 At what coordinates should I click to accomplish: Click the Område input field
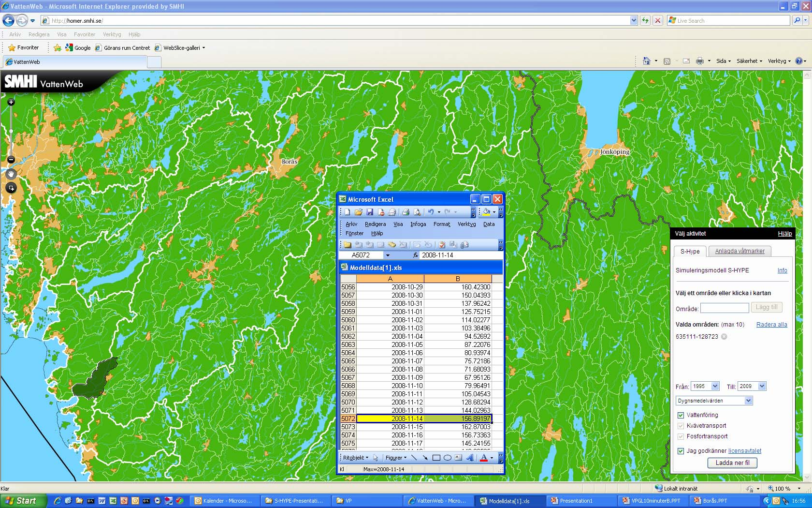click(725, 308)
